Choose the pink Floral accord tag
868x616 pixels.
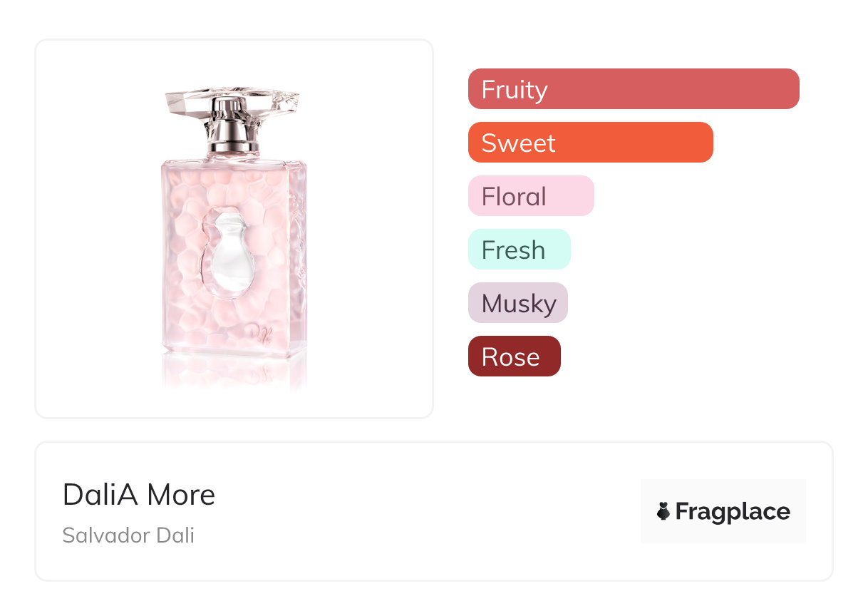[530, 196]
